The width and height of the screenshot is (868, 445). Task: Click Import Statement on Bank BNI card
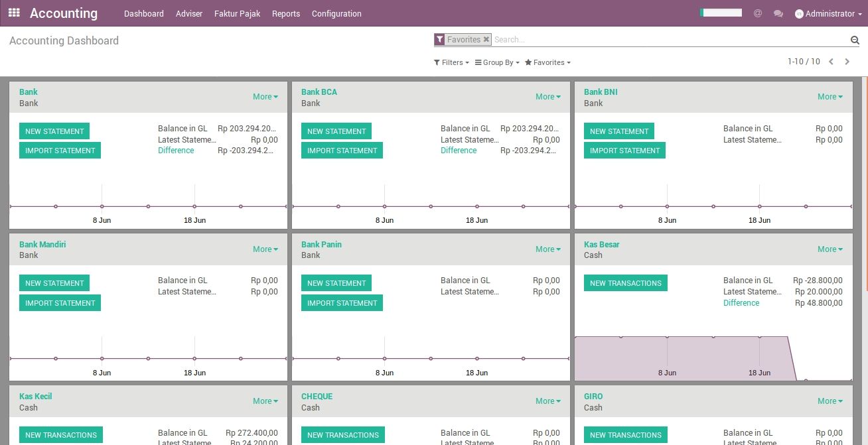[x=624, y=151]
